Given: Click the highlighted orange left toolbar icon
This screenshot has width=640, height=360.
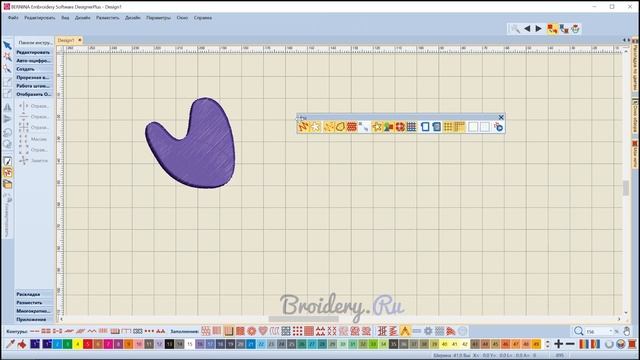Looking at the screenshot, I should (x=7, y=173).
